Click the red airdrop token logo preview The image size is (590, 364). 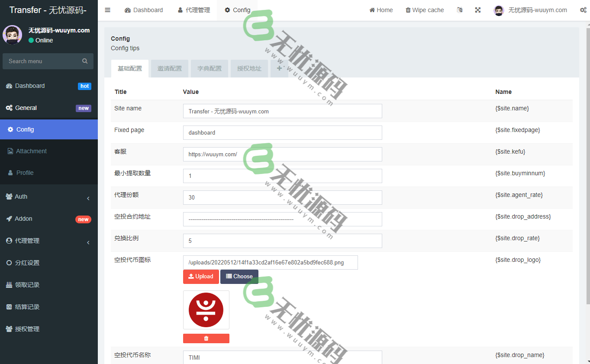click(206, 309)
